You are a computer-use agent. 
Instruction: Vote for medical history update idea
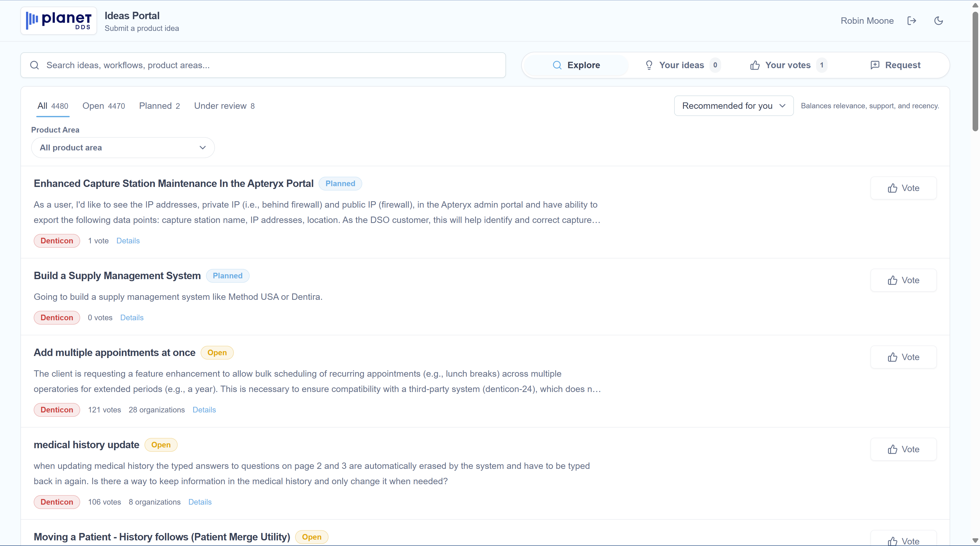(903, 449)
